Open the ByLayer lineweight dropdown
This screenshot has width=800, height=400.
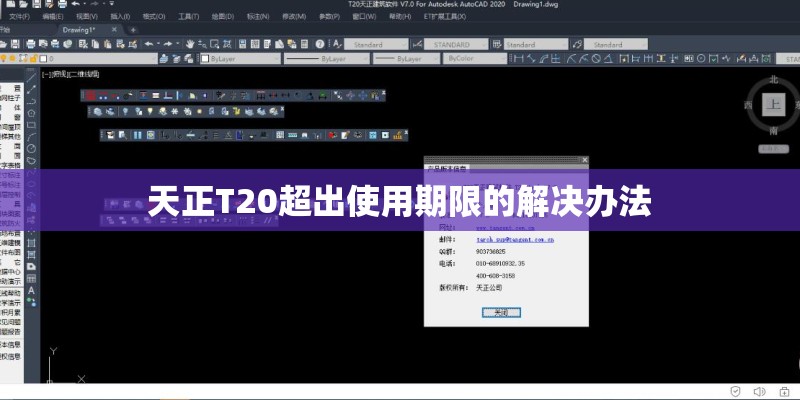(x=406, y=59)
